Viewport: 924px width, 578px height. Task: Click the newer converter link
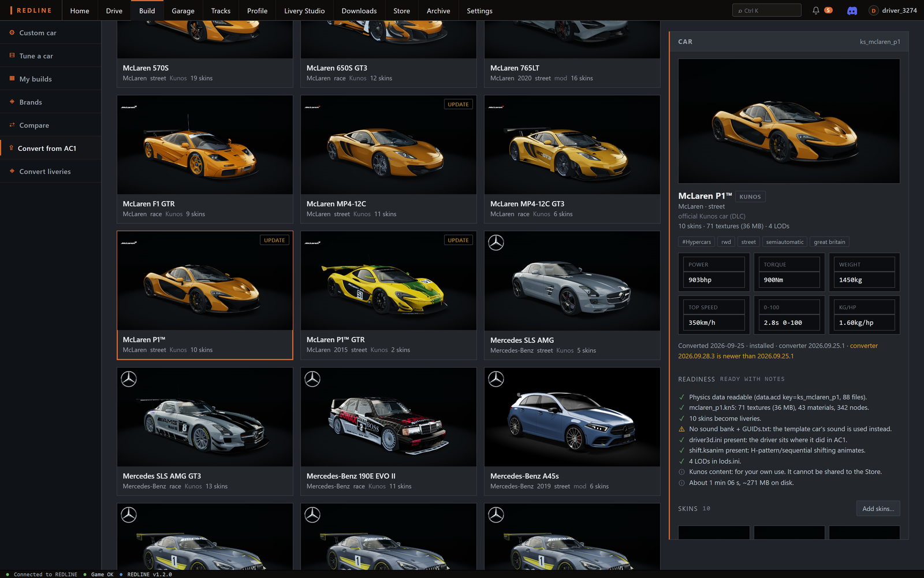[x=778, y=351]
